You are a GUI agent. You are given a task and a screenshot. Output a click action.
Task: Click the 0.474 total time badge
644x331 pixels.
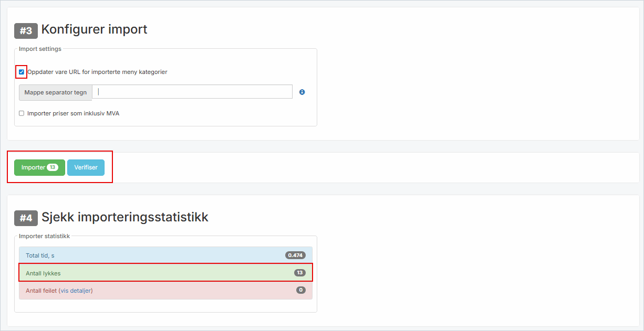tap(295, 255)
